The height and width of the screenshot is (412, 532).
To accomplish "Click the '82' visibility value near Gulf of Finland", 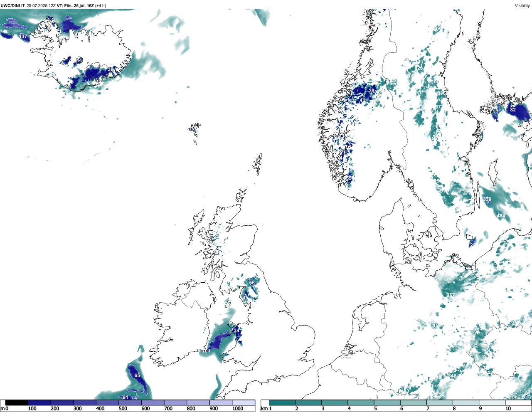I will coord(513,110).
